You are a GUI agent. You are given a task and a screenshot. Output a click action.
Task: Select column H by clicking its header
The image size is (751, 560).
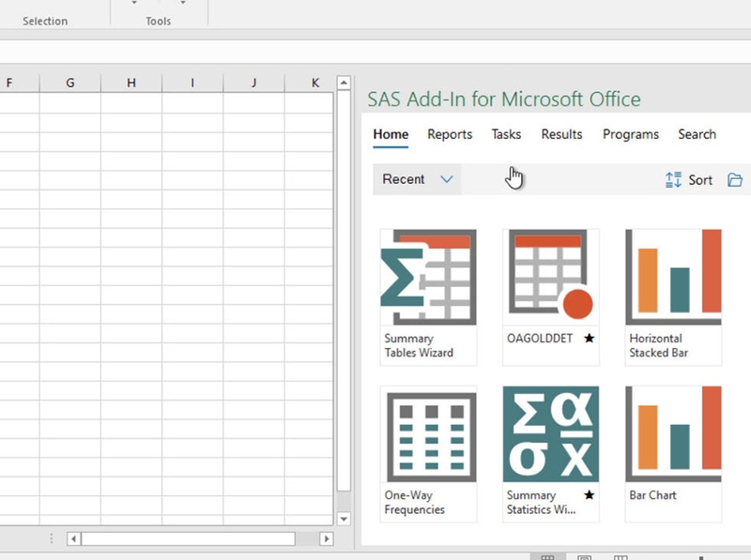coord(130,83)
